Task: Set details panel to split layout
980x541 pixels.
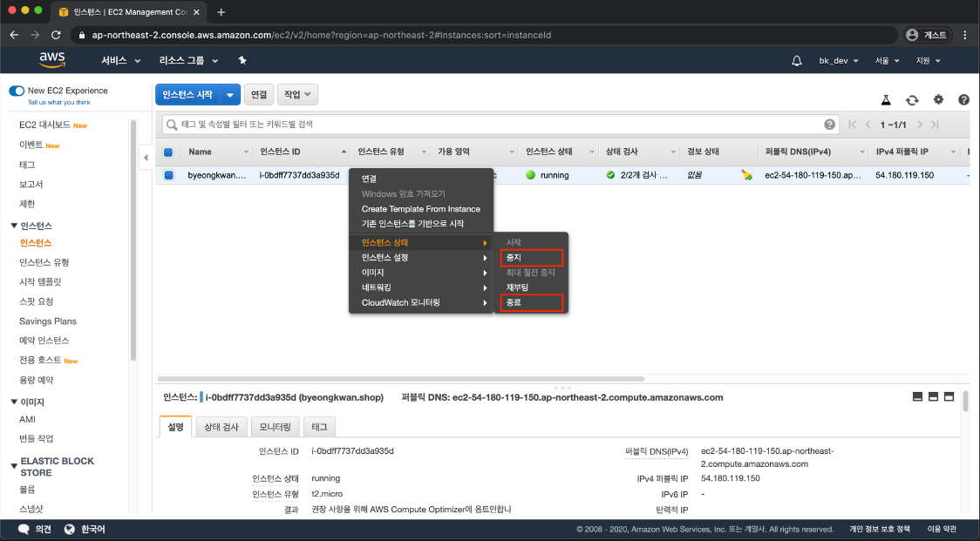Action: click(x=933, y=396)
